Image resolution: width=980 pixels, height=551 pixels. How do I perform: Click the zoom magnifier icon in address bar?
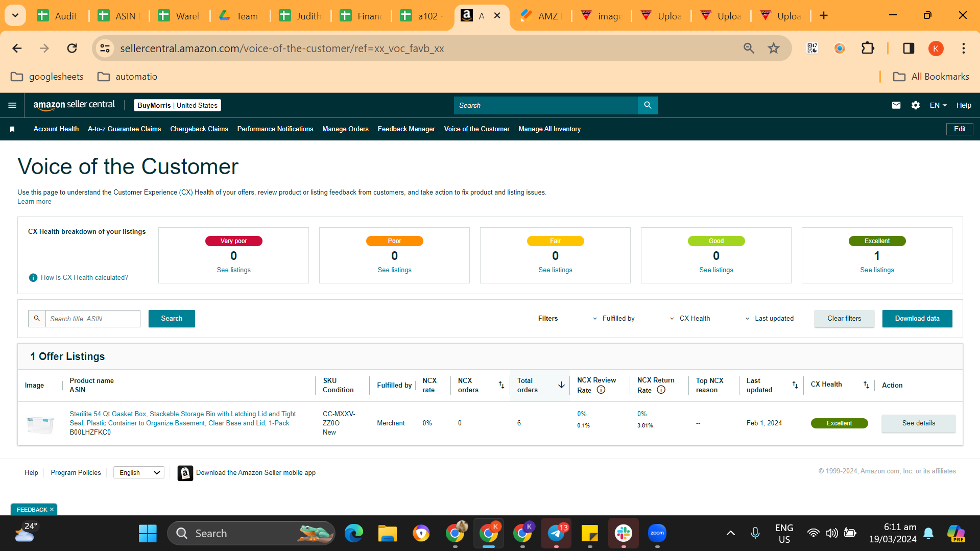[x=749, y=49]
